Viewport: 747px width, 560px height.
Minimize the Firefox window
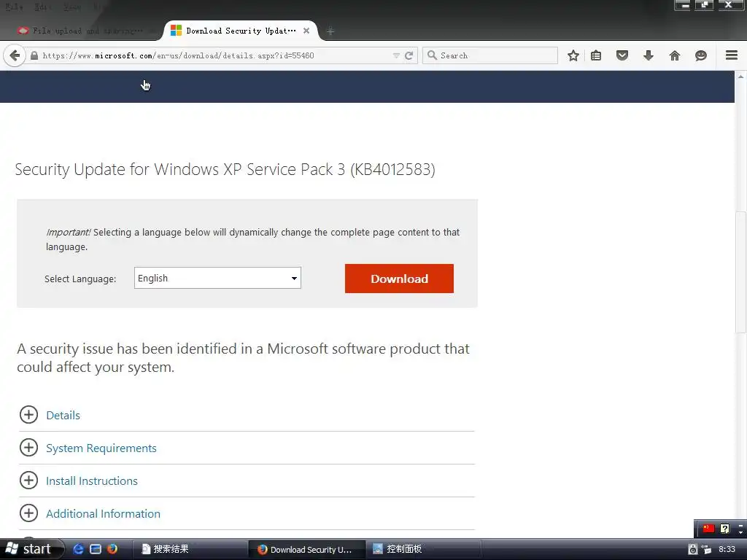tap(682, 5)
